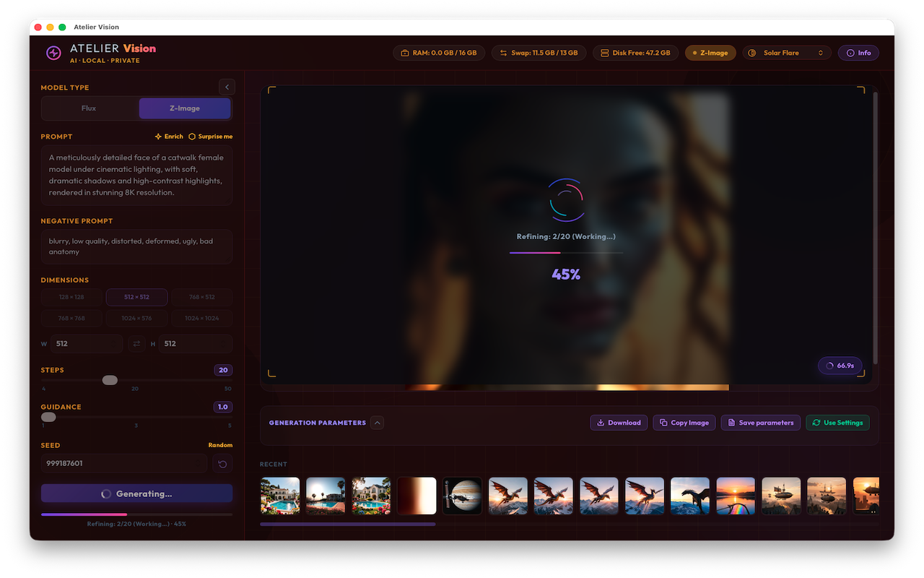This screenshot has height=578, width=924.
Task: Click the Generating… button
Action: (136, 493)
